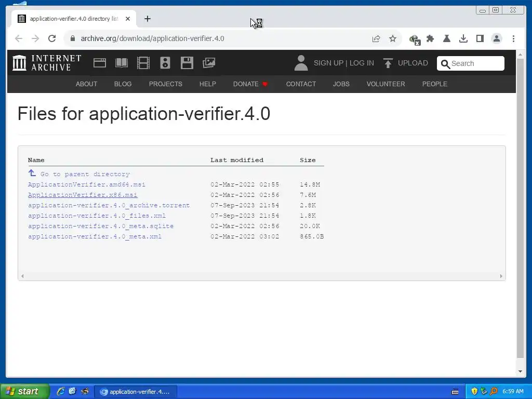Click the browser Forward arrow

(35, 38)
